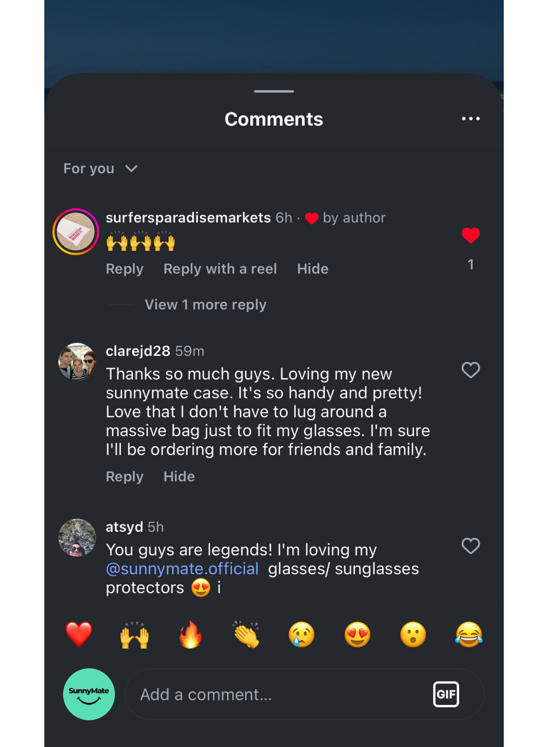Insert the laughing tears emoji reaction
The height and width of the screenshot is (747, 560).
[469, 635]
